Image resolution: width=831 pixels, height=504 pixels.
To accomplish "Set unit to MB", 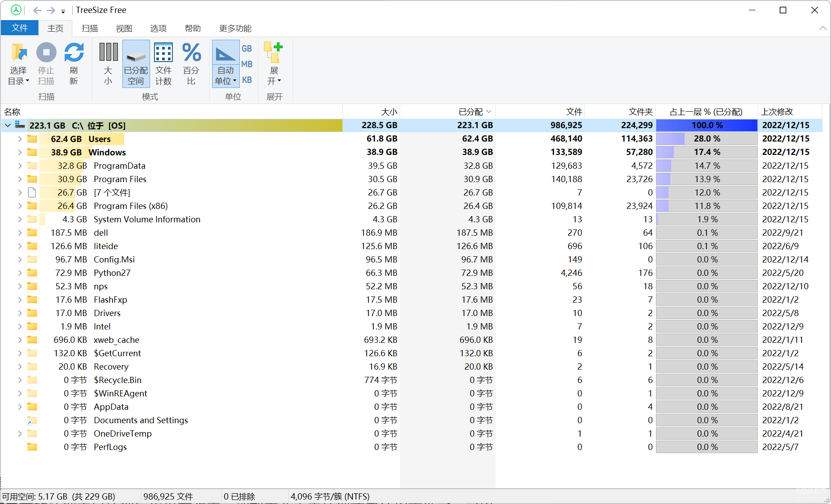I will coord(247,64).
